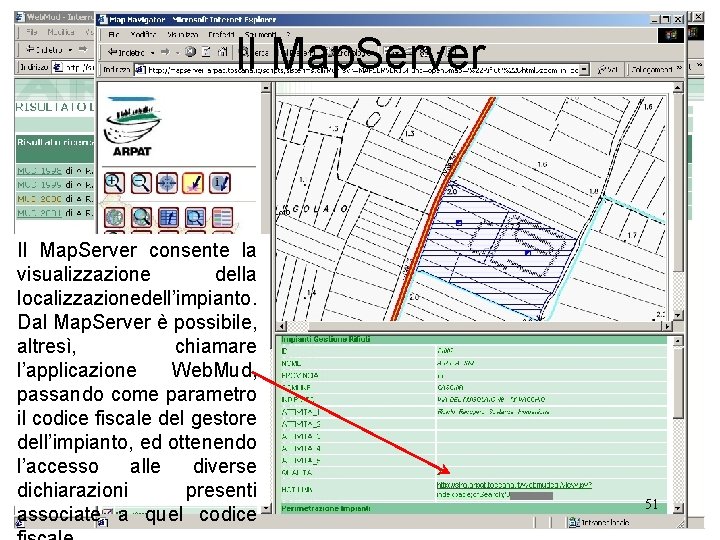The width and height of the screenshot is (720, 540).
Task: Click the Home icon in Map Navigator toolbar
Action: pyautogui.click(x=223, y=52)
